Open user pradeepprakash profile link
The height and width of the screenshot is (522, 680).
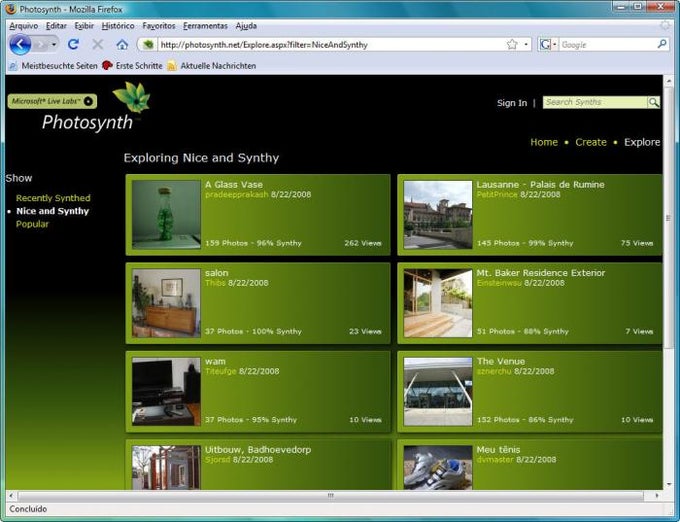click(236, 194)
